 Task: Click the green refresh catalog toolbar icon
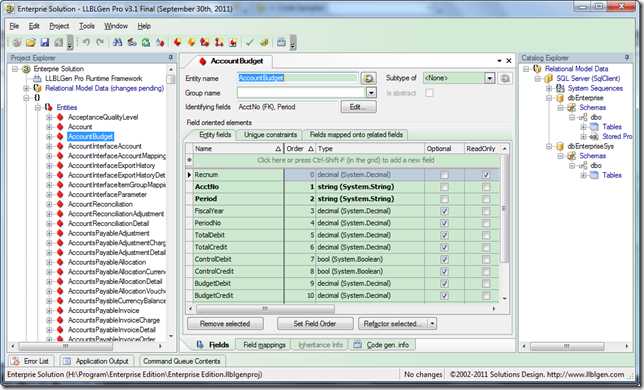[x=146, y=42]
